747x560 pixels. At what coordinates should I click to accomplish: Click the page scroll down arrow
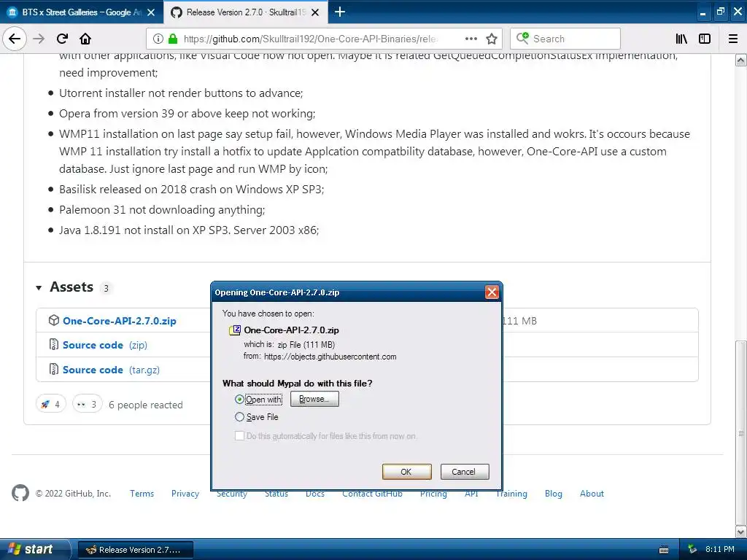click(741, 532)
